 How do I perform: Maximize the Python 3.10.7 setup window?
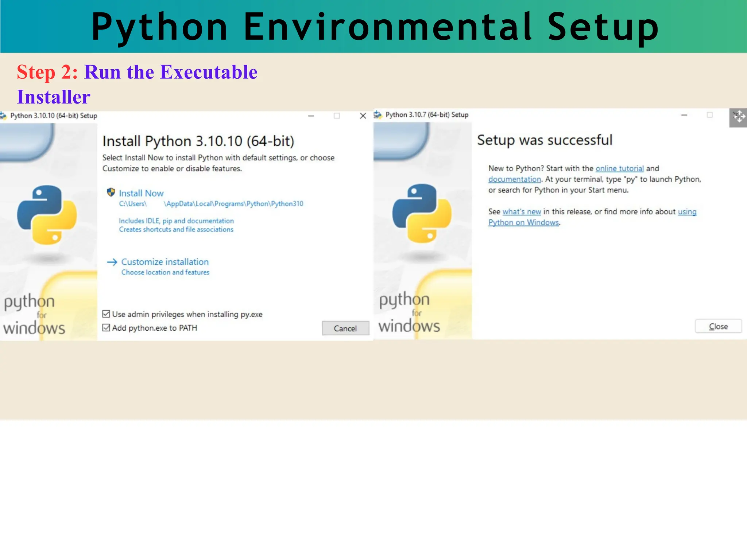pos(709,115)
